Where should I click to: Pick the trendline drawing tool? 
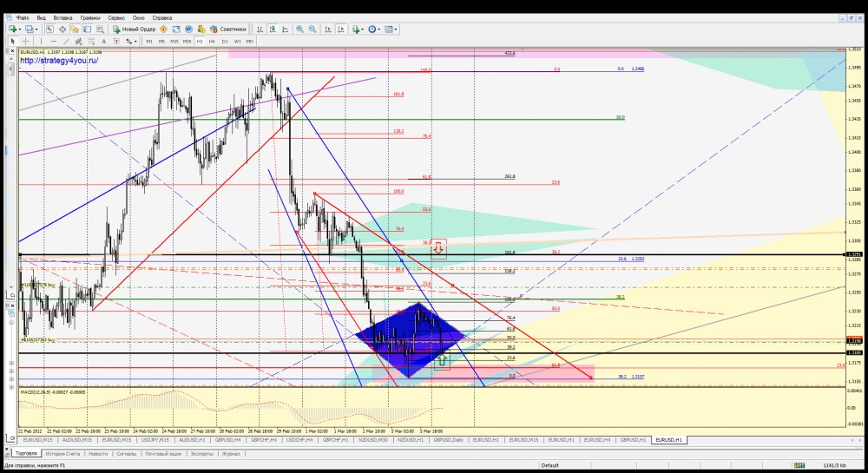(x=66, y=41)
